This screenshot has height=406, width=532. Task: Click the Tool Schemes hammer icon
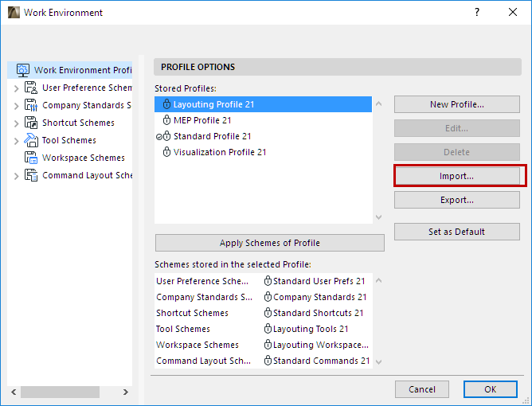pyautogui.click(x=31, y=140)
